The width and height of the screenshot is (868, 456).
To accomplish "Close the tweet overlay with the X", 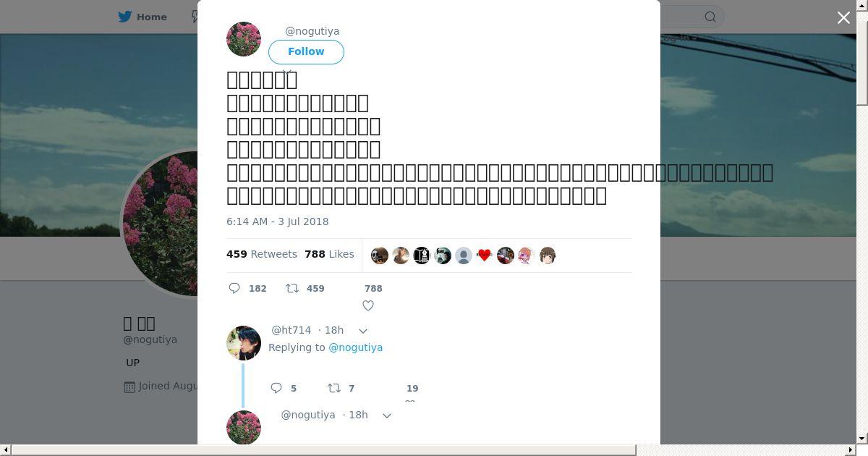I will (843, 18).
